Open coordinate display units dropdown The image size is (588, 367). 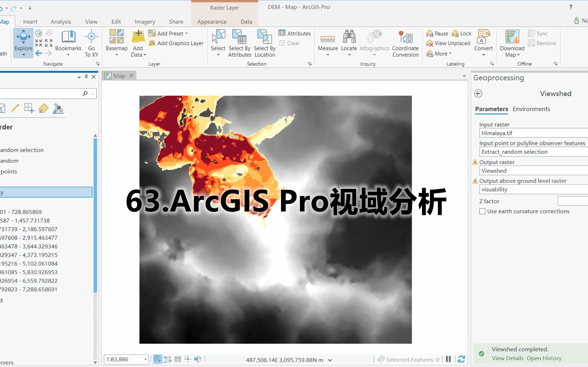pos(330,360)
